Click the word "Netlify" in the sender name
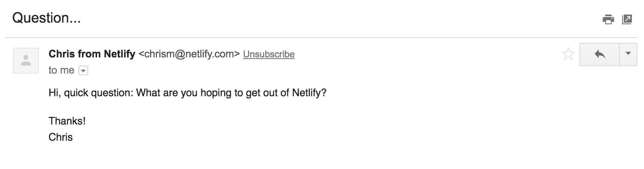The width and height of the screenshot is (644, 169). pyautogui.click(x=119, y=54)
